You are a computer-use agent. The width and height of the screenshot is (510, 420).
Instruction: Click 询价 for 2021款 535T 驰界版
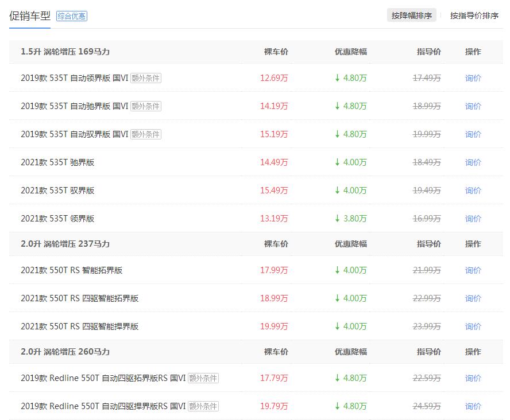473,162
